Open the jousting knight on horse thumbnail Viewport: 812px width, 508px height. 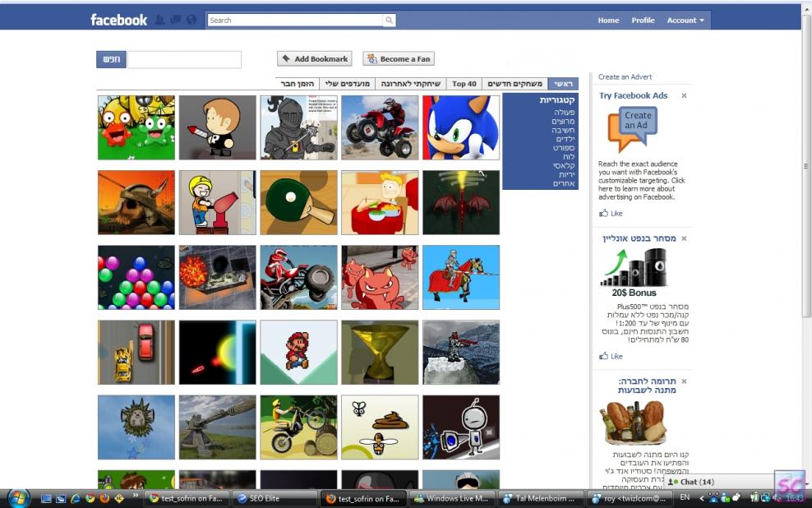[x=461, y=278]
